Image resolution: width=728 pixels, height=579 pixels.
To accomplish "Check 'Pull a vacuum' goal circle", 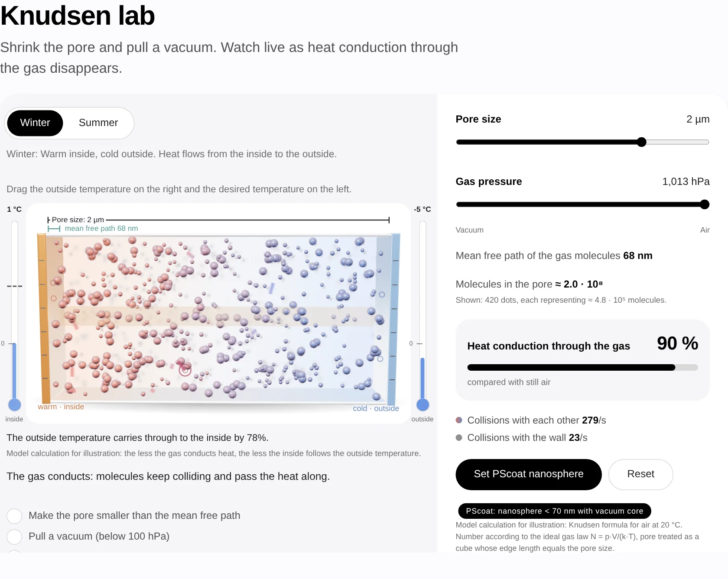I will 14,537.
